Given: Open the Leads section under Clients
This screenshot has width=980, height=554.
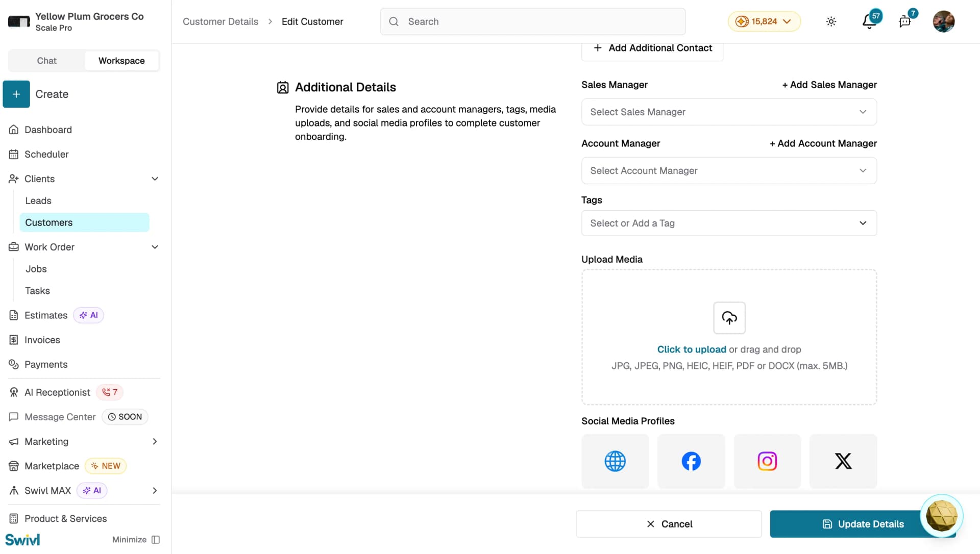Looking at the screenshot, I should pos(38,200).
